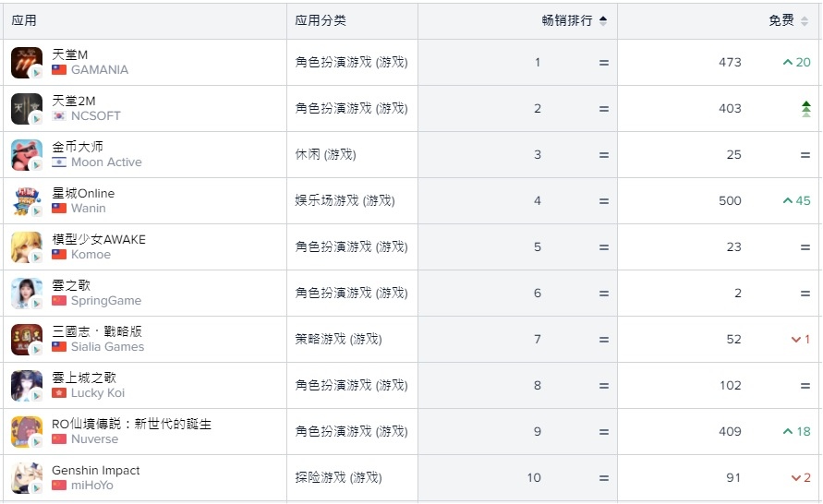Click the 金币大师 pig app icon
823x504 pixels.
coord(26,155)
